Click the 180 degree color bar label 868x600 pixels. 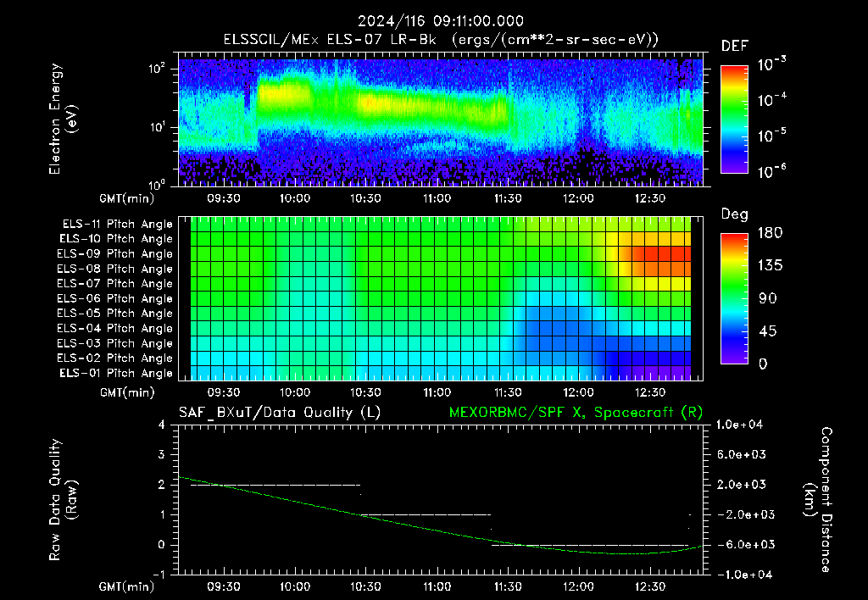click(x=770, y=232)
